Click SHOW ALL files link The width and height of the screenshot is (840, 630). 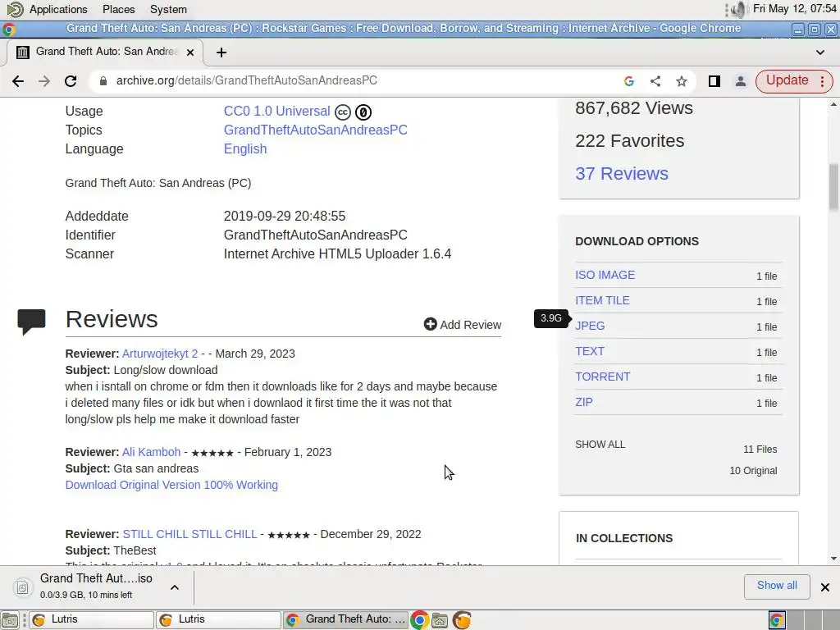coord(600,444)
